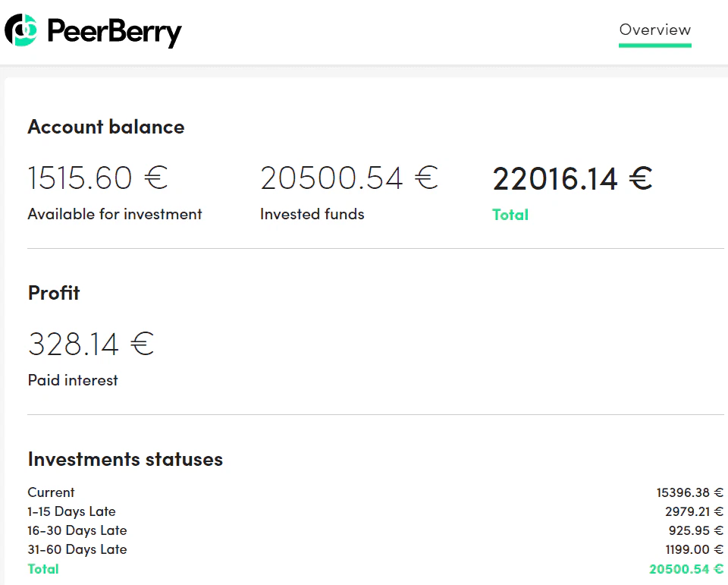Select the Current investments row

(x=51, y=492)
